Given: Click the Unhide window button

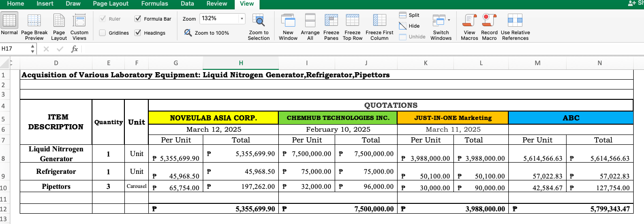Looking at the screenshot, I should point(412,37).
